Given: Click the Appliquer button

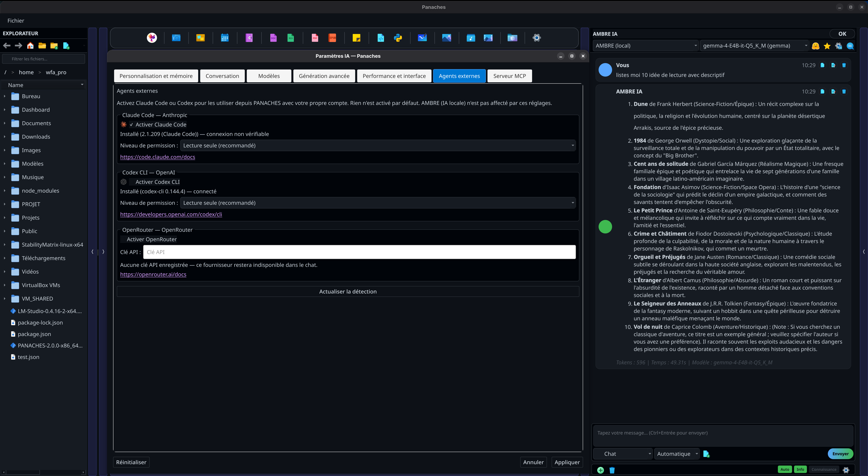Looking at the screenshot, I should point(567,462).
